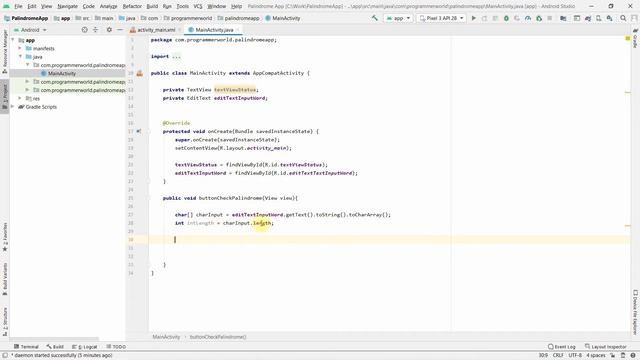The image size is (640, 360).
Task: Collapse the first com.programmerworld.palindromeapp package
Action: 27,65
